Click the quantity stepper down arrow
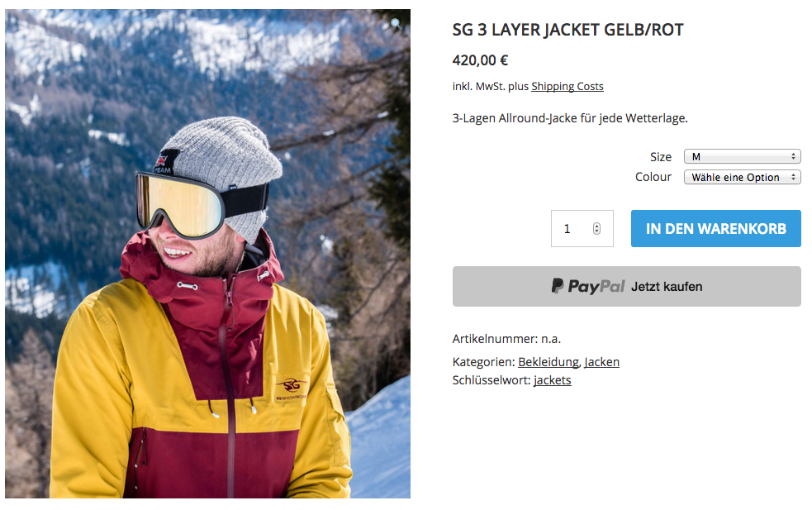 click(x=596, y=231)
